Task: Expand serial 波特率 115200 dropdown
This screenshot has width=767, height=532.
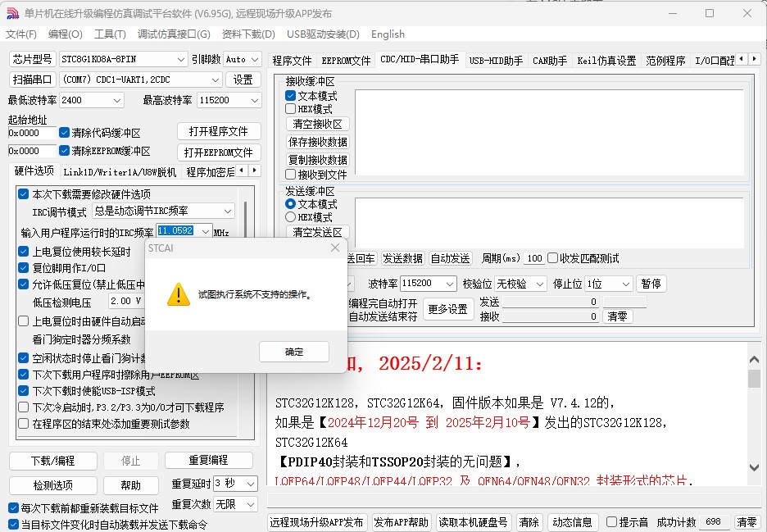Action: tap(451, 284)
